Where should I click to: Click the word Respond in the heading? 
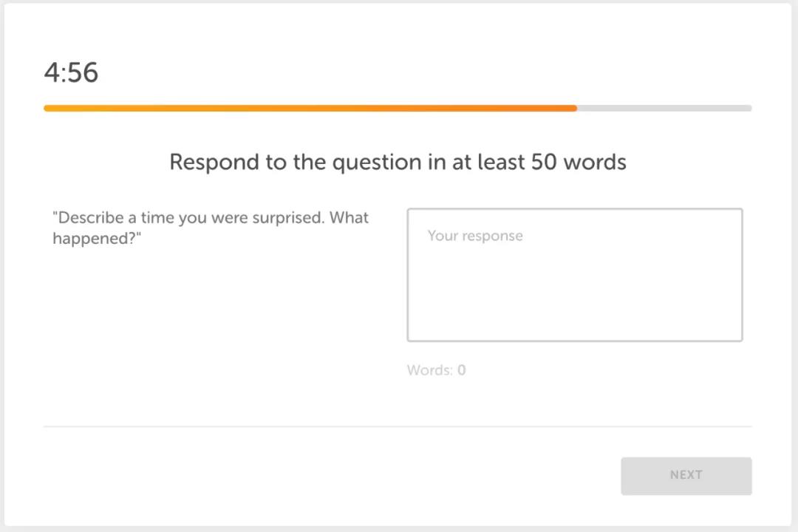214,163
